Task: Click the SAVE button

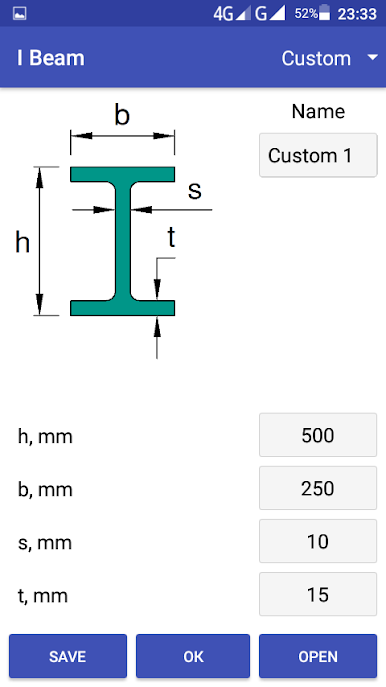Action: (x=68, y=656)
